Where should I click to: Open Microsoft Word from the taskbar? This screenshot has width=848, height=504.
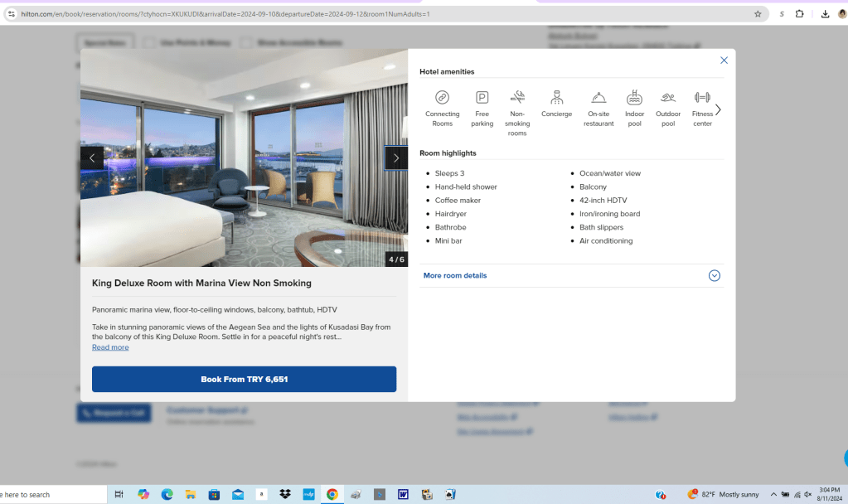(x=404, y=495)
